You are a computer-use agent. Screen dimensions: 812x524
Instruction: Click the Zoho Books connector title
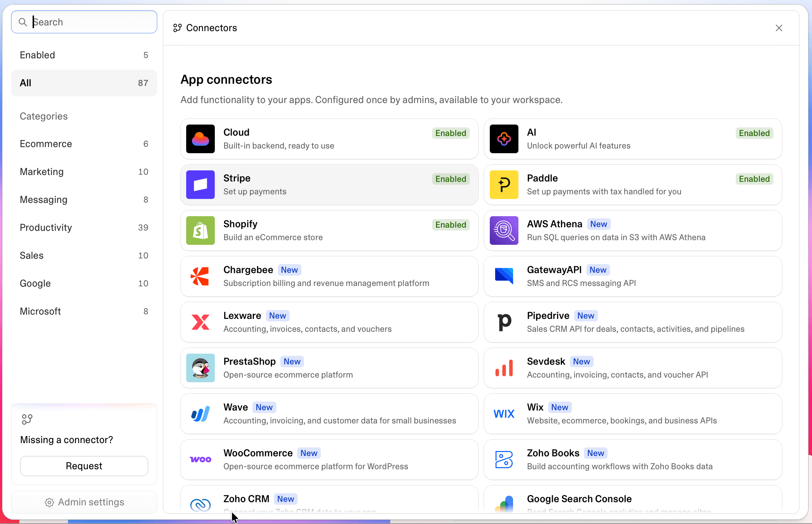[553, 453]
